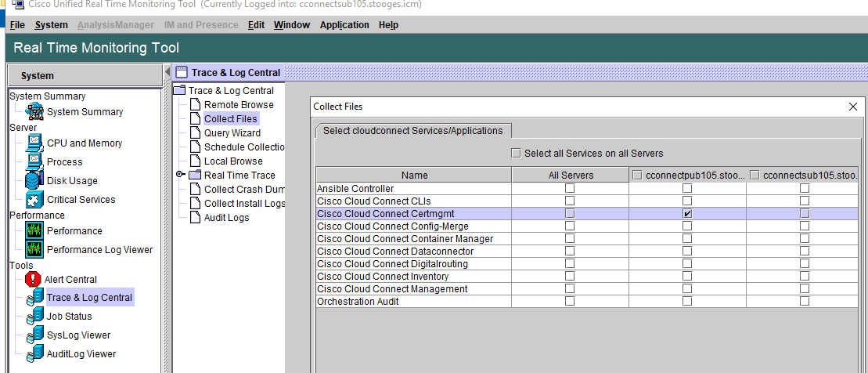Open the Window menu
Screen dimensions: 868x373
pyautogui.click(x=292, y=25)
